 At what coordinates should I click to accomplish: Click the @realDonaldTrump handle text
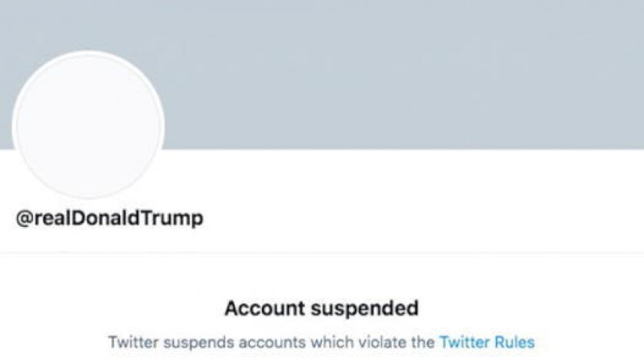110,218
